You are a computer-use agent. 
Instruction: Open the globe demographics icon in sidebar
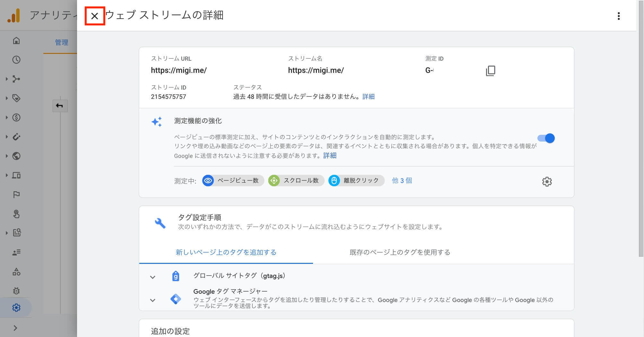coord(16,156)
